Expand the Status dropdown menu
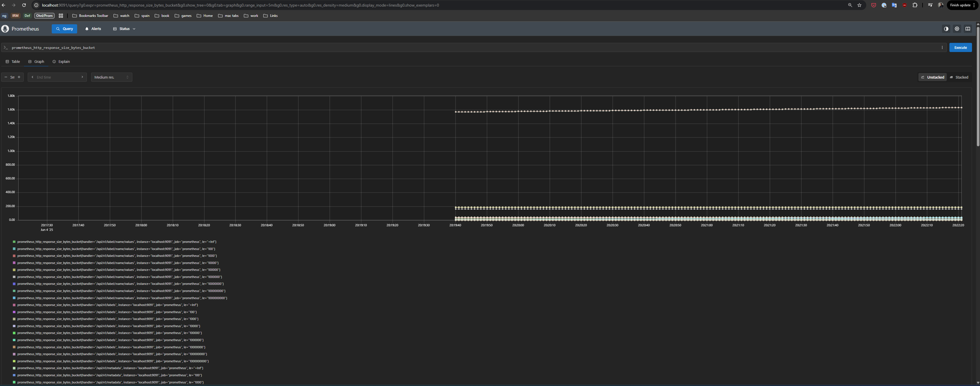The width and height of the screenshot is (980, 386). point(124,29)
